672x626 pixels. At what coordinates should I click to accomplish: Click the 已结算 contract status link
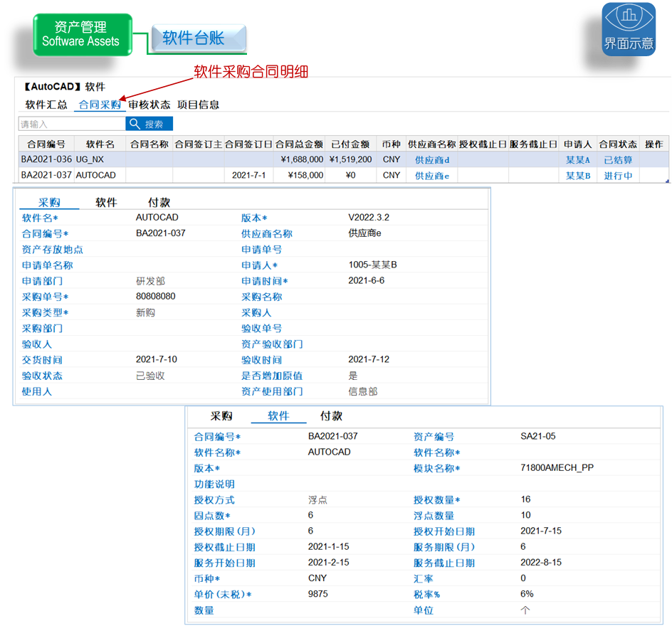618,160
